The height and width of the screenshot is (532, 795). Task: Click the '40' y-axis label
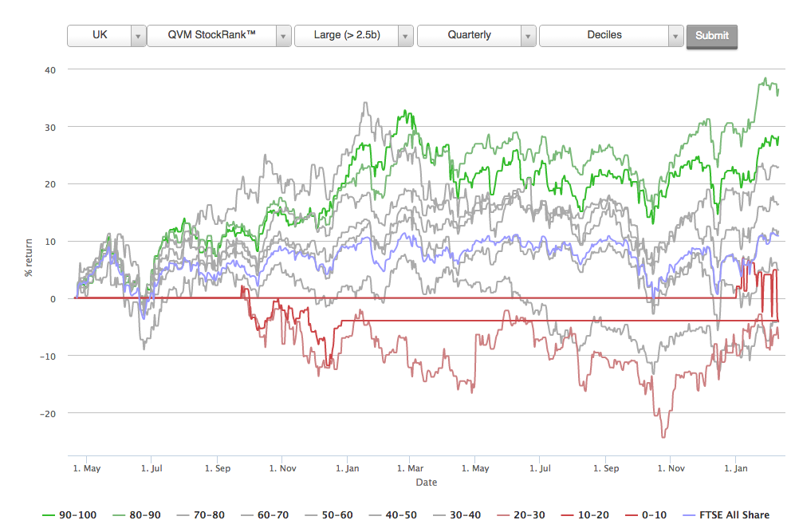click(50, 70)
